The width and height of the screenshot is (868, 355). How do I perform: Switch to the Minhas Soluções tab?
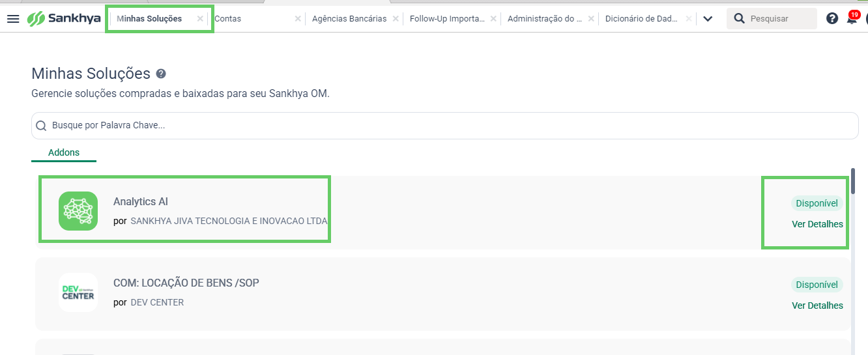pyautogui.click(x=149, y=19)
